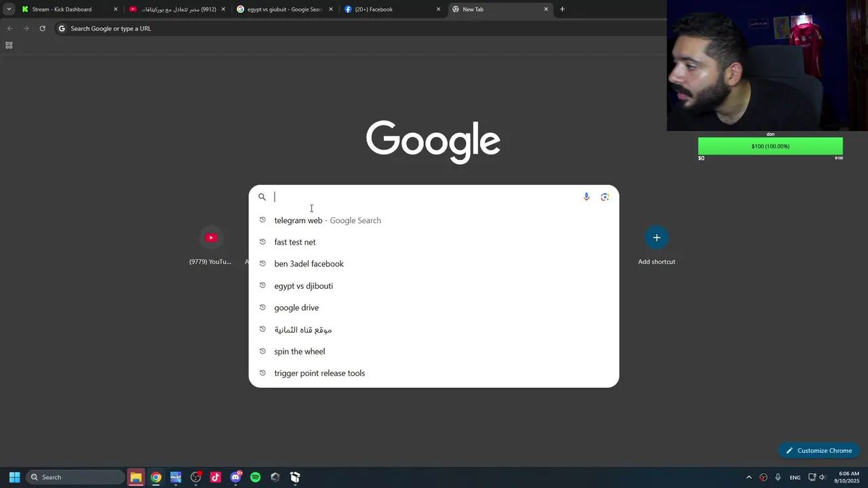Open TikTok from the taskbar

(x=216, y=477)
